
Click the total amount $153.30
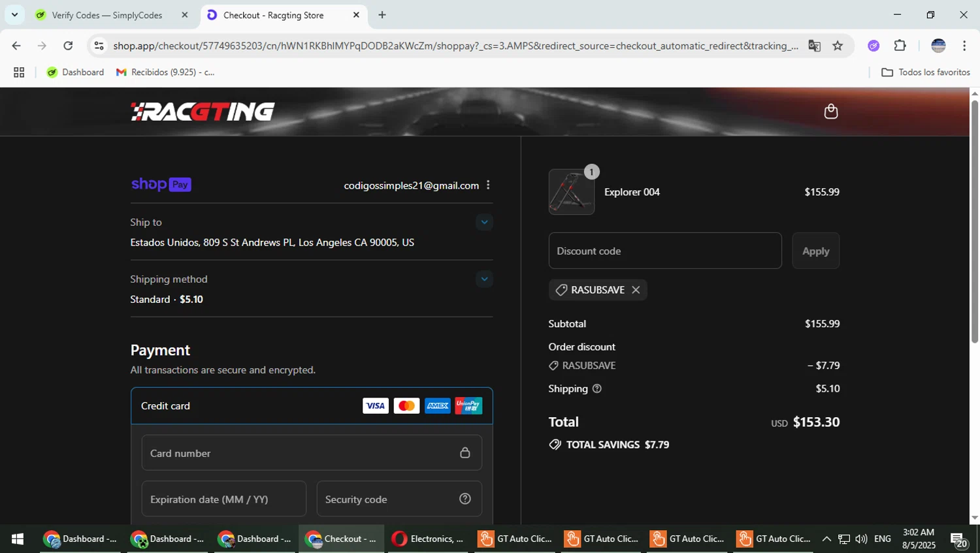816,422
